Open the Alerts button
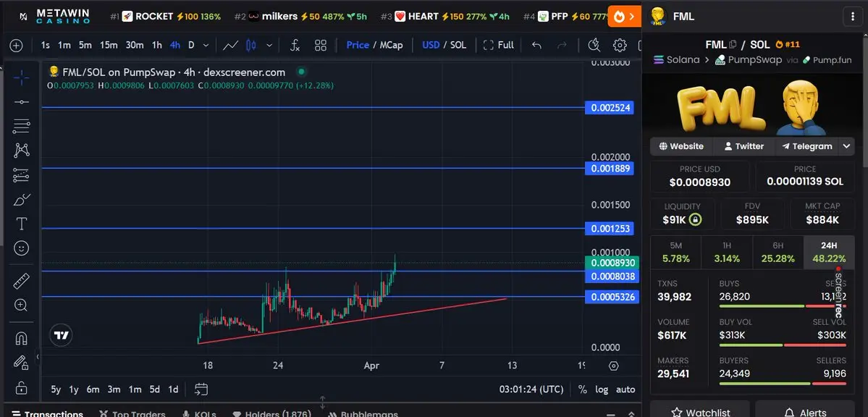 [x=805, y=410]
